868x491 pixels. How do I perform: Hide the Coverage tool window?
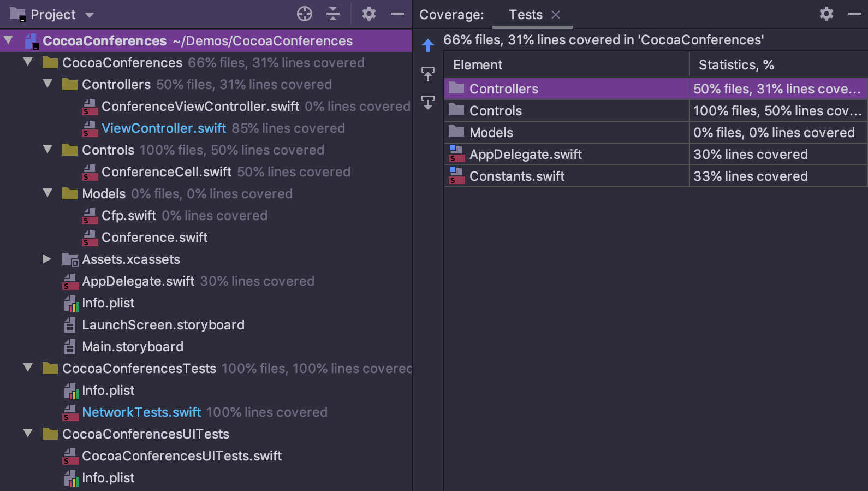pyautogui.click(x=855, y=14)
